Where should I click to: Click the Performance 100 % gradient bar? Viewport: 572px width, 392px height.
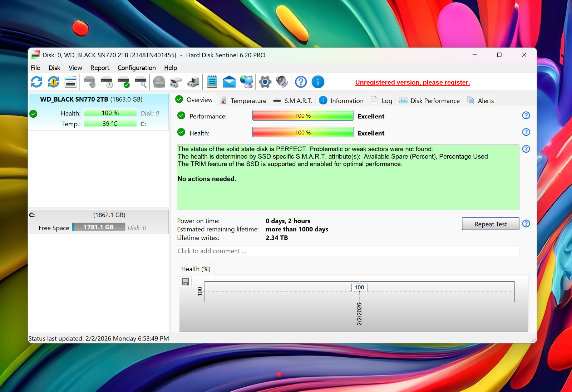[303, 116]
